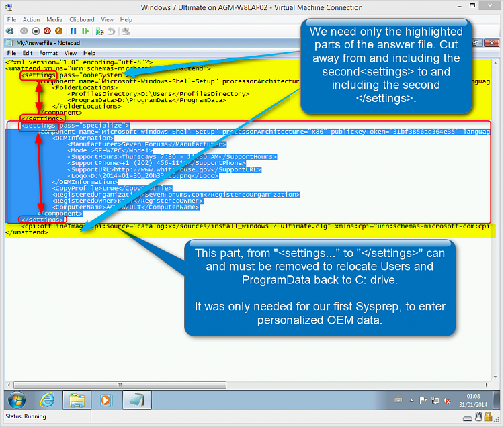Click the Notepad title bar document icon
504x427 pixels.
tap(9, 43)
